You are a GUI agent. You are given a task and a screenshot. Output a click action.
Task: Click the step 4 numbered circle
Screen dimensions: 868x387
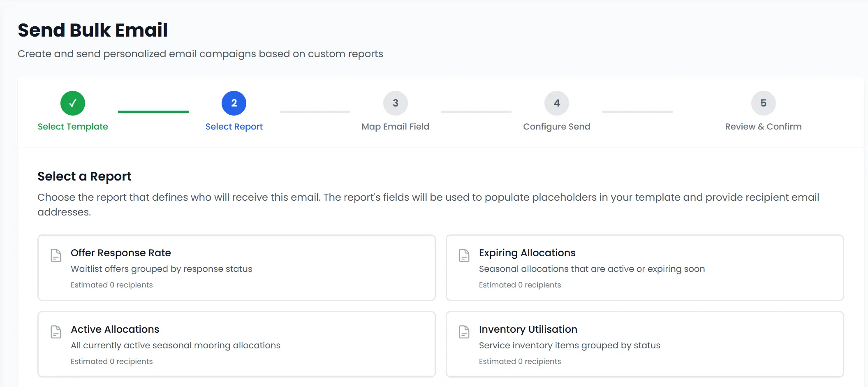(556, 104)
